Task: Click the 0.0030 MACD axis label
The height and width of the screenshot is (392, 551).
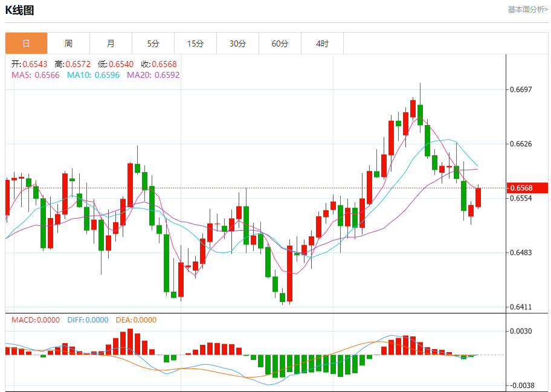Action: tap(521, 331)
